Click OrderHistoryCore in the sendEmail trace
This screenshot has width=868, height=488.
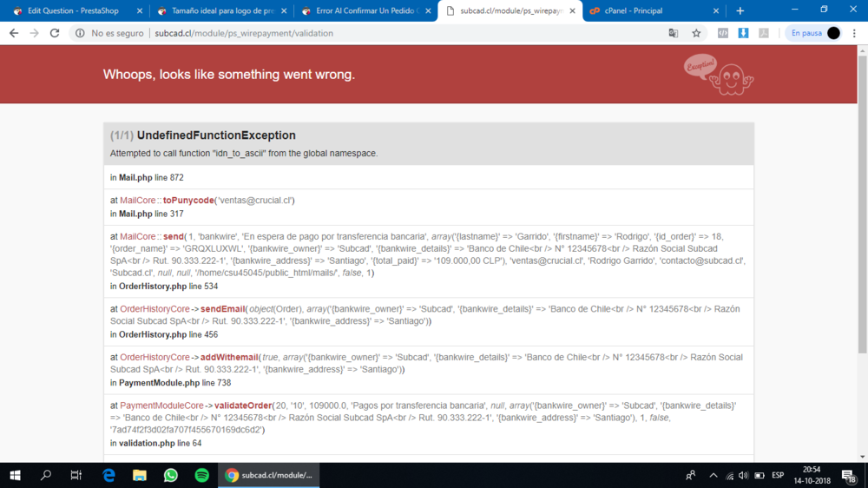click(155, 308)
